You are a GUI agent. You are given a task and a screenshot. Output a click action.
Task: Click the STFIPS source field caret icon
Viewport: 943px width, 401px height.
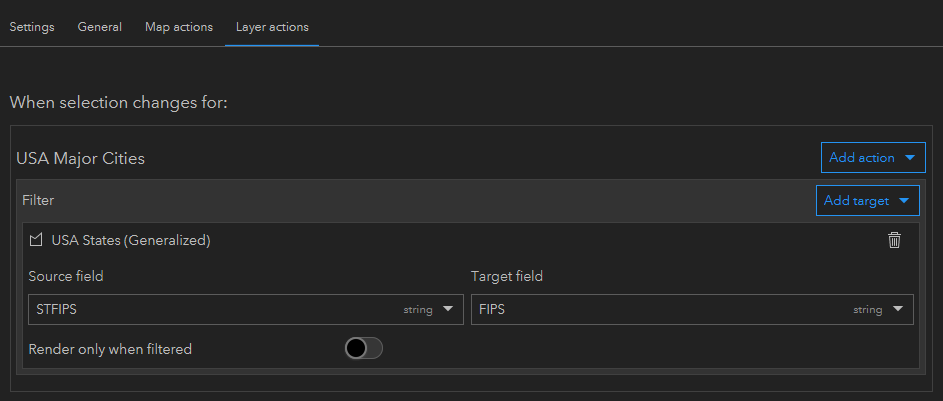click(447, 310)
